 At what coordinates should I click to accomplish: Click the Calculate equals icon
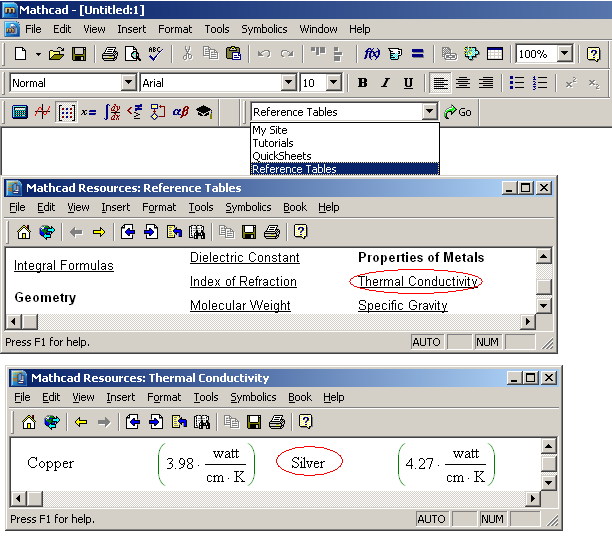(x=418, y=54)
